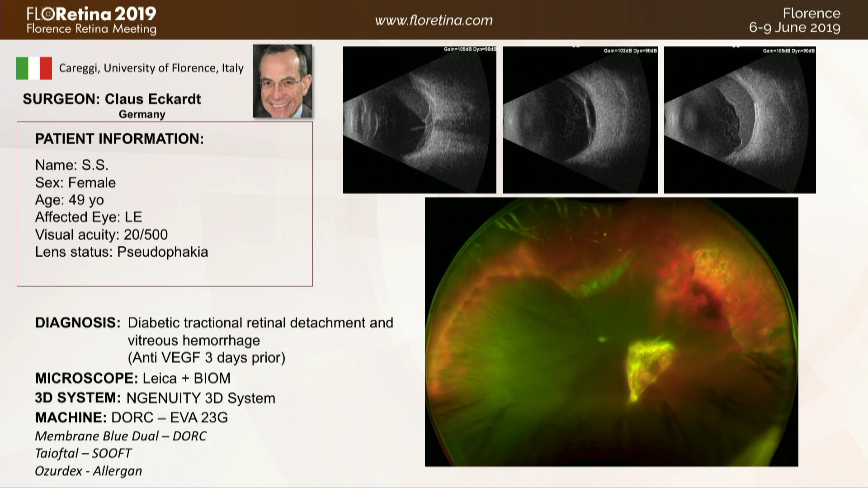Open the www.floretina.com link
This screenshot has height=488, width=868.
(434, 21)
